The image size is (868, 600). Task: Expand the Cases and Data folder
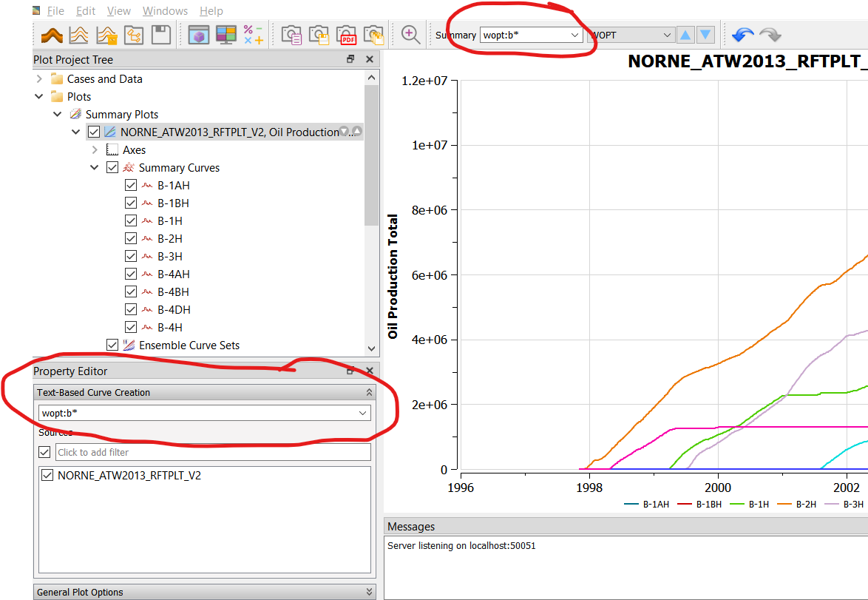pos(39,78)
